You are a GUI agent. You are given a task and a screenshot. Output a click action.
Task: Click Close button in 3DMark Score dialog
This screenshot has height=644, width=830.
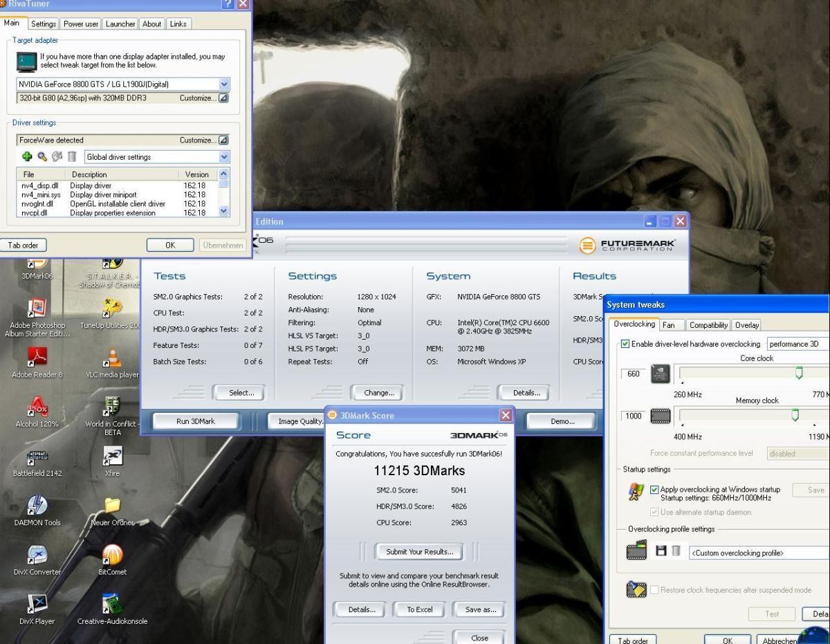pyautogui.click(x=479, y=638)
